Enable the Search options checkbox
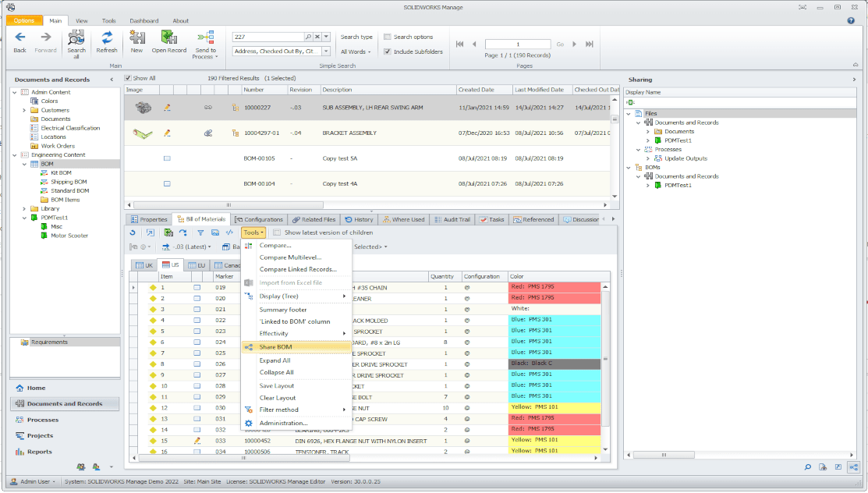This screenshot has height=493, width=868. tap(388, 37)
